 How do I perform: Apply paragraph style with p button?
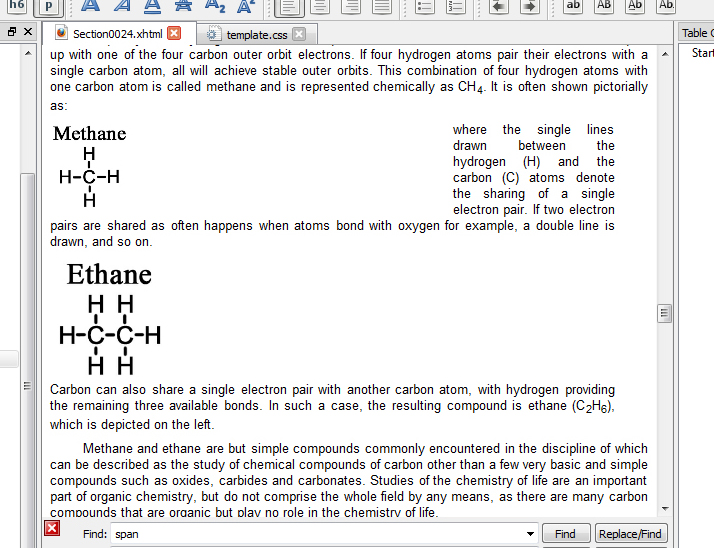(48, 6)
